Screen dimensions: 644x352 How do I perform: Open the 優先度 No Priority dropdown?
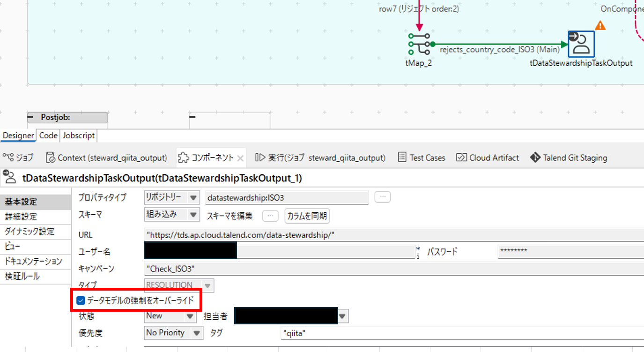(x=174, y=333)
